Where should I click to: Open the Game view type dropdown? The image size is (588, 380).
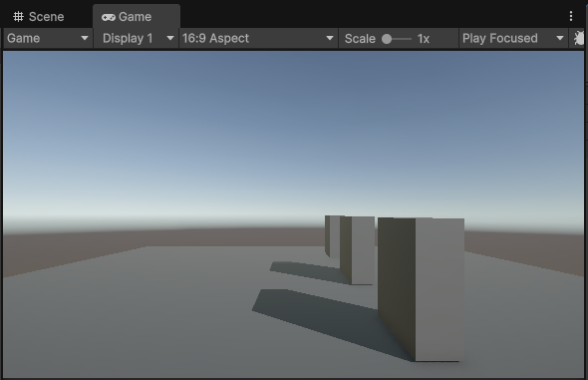(48, 38)
